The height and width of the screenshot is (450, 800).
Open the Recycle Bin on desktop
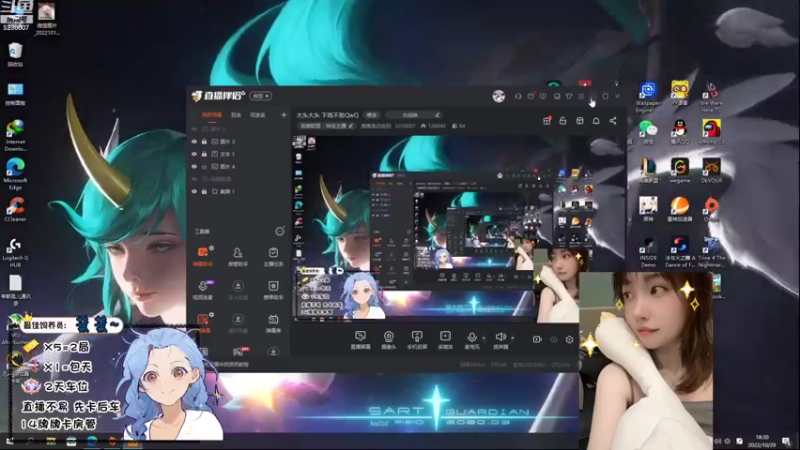click(15, 55)
